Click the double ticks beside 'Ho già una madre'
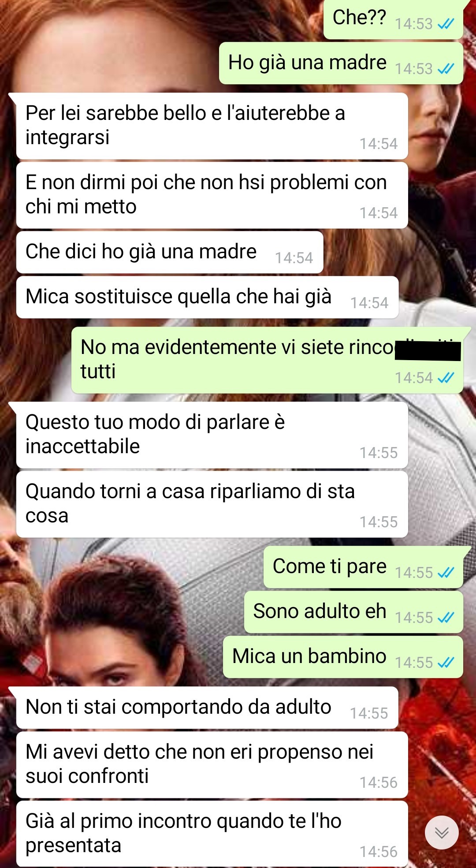Viewport: 476px width, 868px height. coord(446,69)
